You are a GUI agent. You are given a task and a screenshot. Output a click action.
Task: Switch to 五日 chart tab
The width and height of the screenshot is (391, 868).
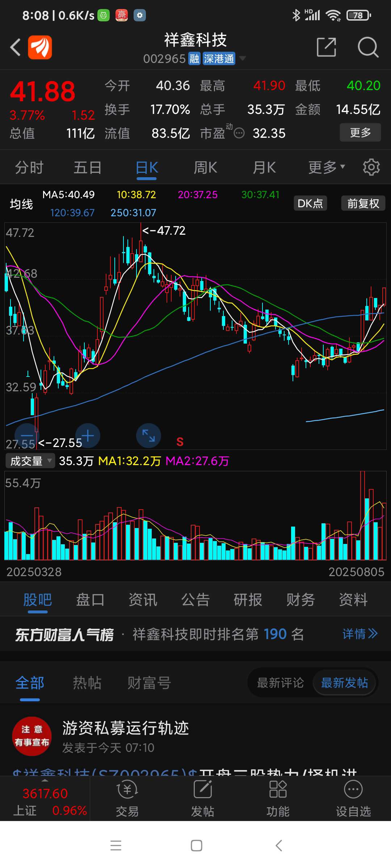[88, 167]
